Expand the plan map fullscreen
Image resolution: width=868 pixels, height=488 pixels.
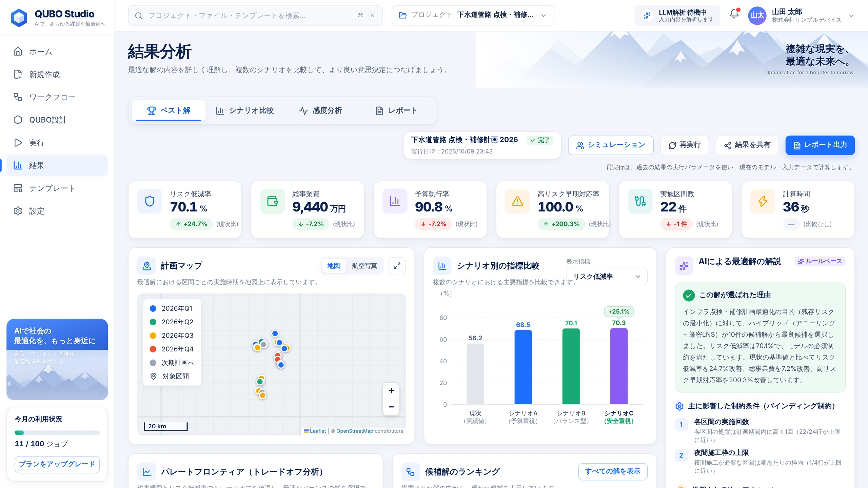[x=397, y=266]
